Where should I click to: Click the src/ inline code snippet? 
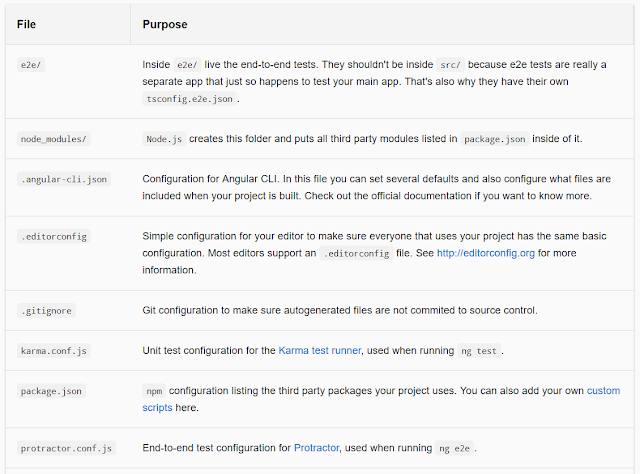pyautogui.click(x=451, y=65)
